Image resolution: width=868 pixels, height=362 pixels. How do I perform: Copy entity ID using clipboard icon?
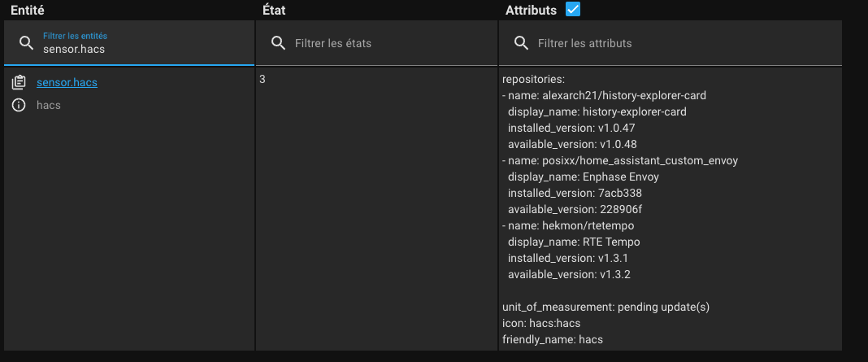19,83
